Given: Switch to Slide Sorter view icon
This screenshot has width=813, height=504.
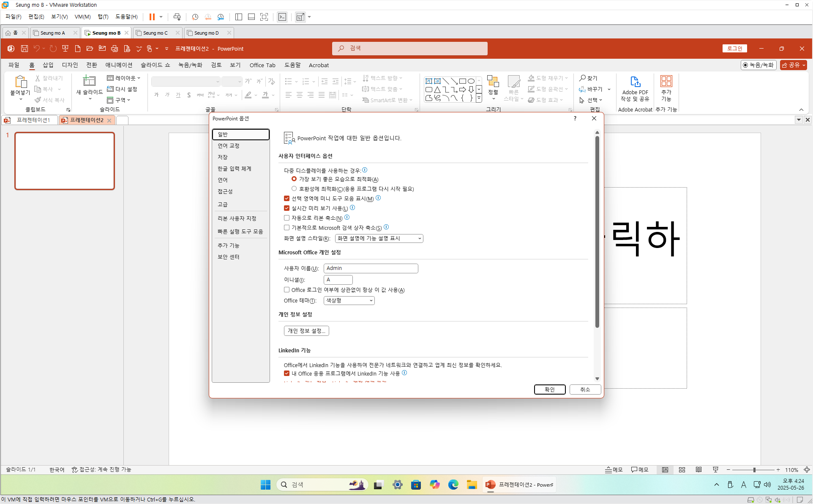Looking at the screenshot, I should click(682, 470).
